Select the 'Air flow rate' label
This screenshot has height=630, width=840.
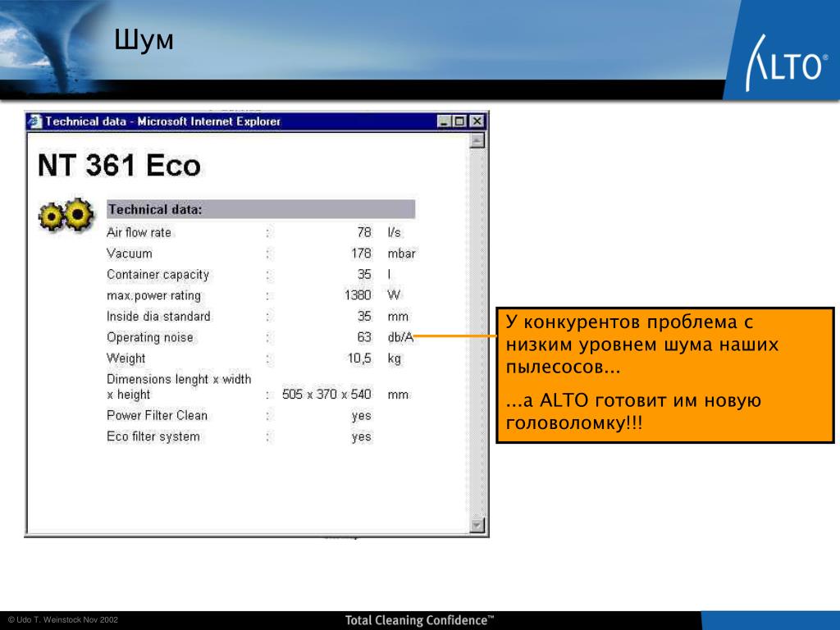coord(139,232)
